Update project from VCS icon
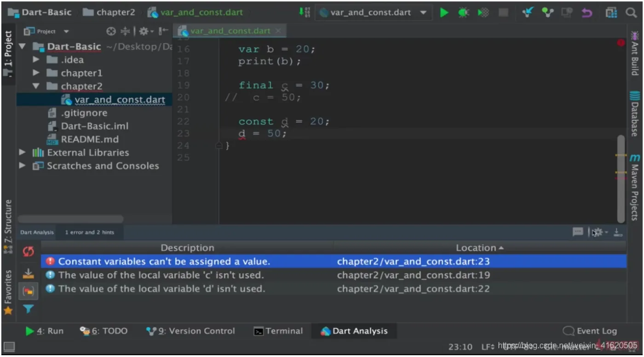644x357 pixels. pos(528,13)
